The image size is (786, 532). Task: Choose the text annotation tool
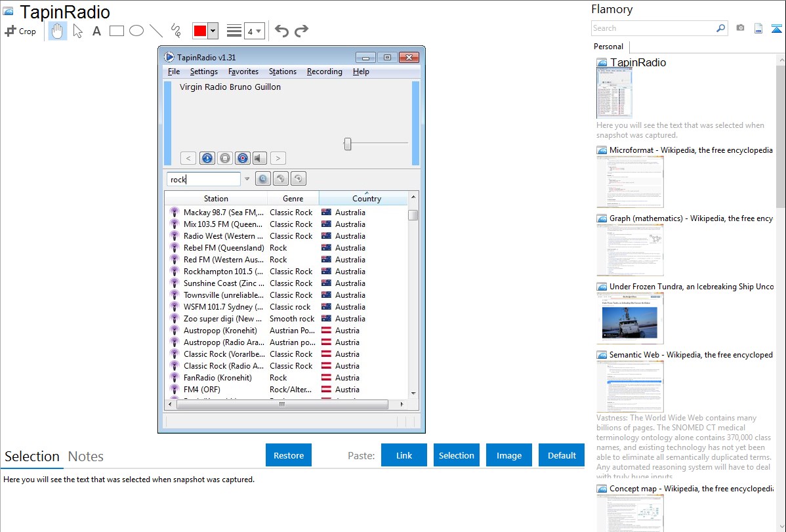coord(96,31)
